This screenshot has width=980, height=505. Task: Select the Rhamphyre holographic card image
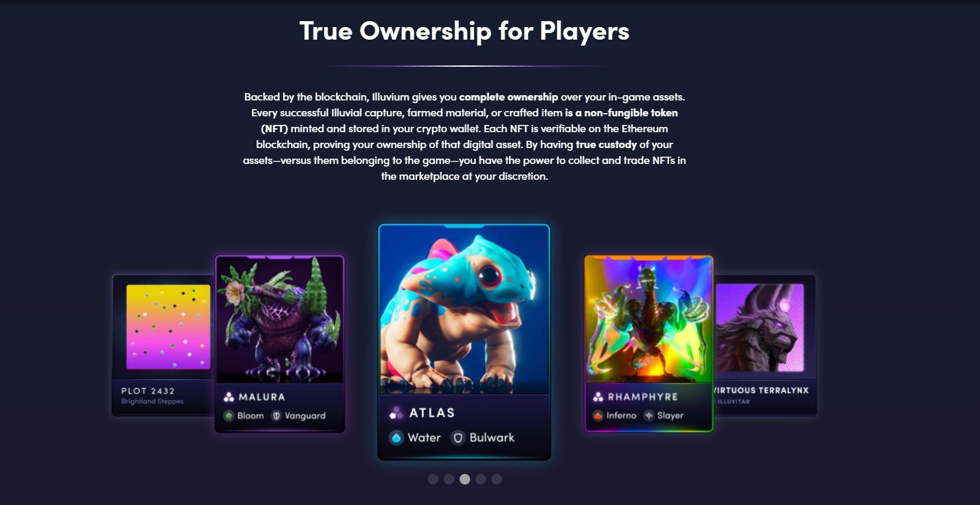[x=649, y=321]
